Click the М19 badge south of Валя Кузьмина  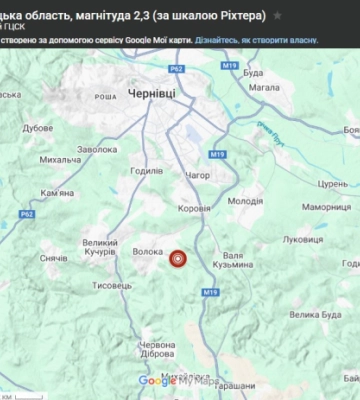pos(210,292)
